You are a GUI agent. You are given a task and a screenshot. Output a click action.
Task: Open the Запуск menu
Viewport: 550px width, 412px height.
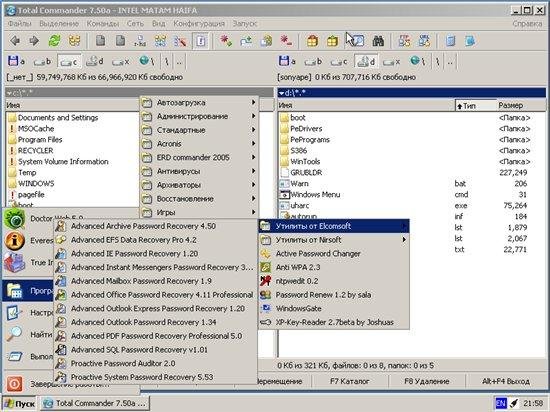click(x=245, y=23)
